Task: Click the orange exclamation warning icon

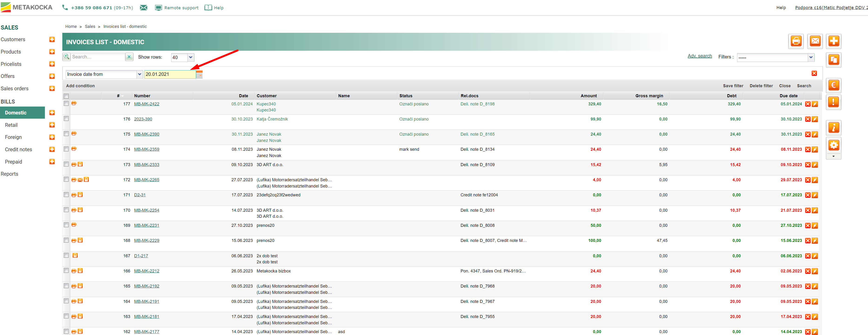Action: pos(833,102)
